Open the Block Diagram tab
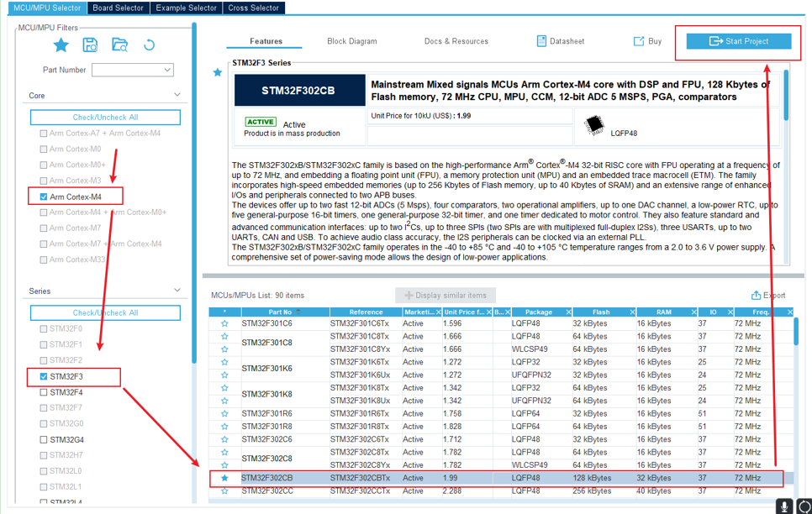This screenshot has height=514, width=812. 352,41
